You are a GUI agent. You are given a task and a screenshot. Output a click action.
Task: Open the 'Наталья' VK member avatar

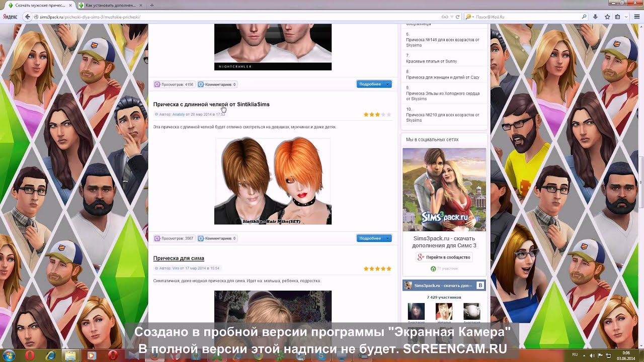click(444, 311)
